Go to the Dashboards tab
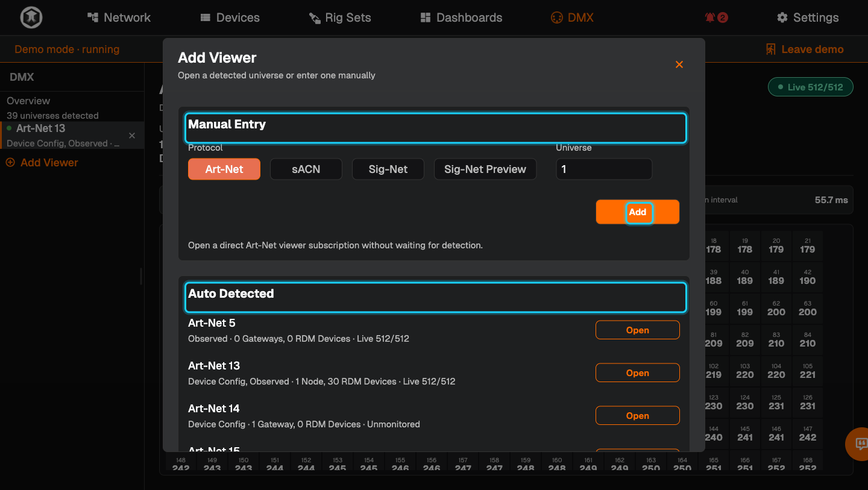Image resolution: width=868 pixels, height=490 pixels. tap(461, 17)
